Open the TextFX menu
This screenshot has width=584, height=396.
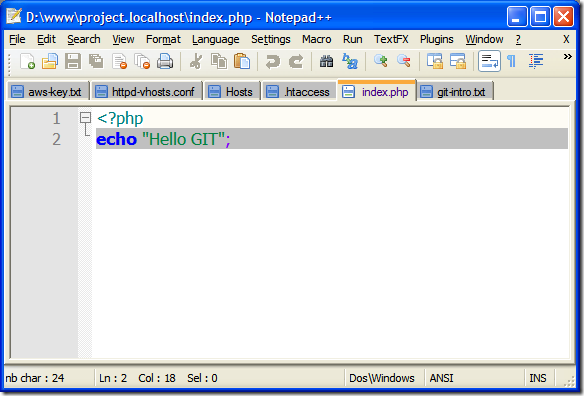pos(391,39)
